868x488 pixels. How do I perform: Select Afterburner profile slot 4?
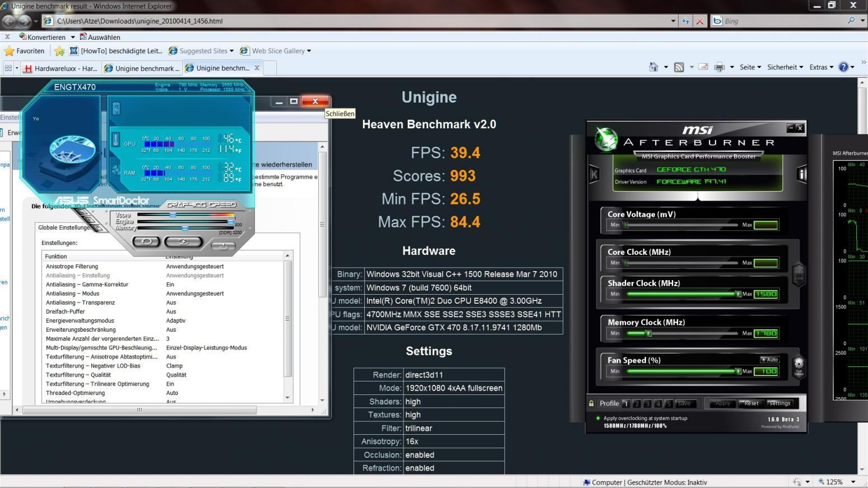[658, 403]
